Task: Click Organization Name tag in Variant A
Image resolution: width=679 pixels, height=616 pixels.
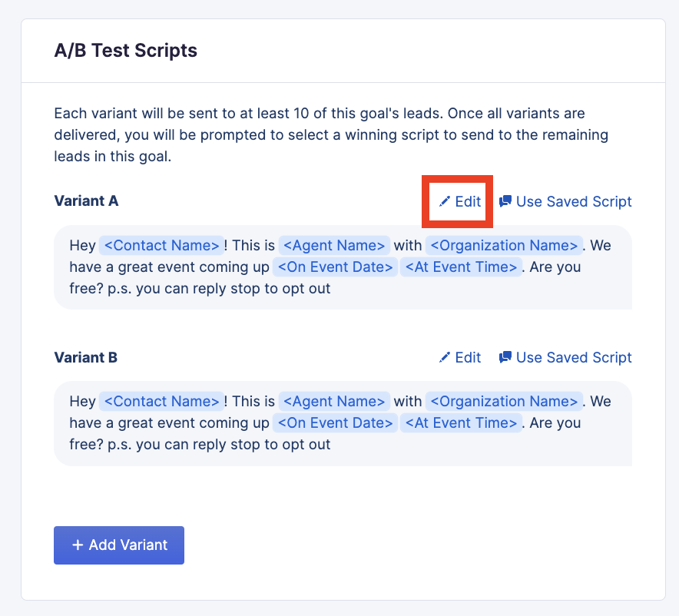Action: point(503,246)
